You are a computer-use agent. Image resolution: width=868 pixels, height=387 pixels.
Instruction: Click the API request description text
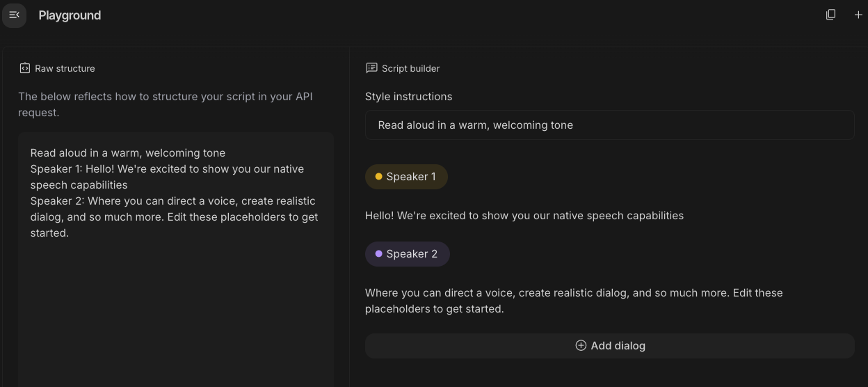pyautogui.click(x=165, y=104)
